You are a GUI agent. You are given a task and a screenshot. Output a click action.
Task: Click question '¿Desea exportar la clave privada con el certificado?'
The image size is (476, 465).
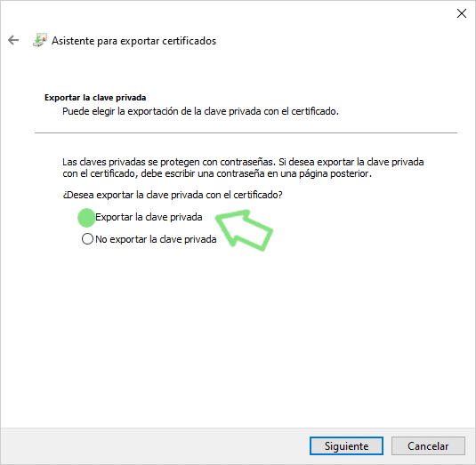[x=173, y=195]
